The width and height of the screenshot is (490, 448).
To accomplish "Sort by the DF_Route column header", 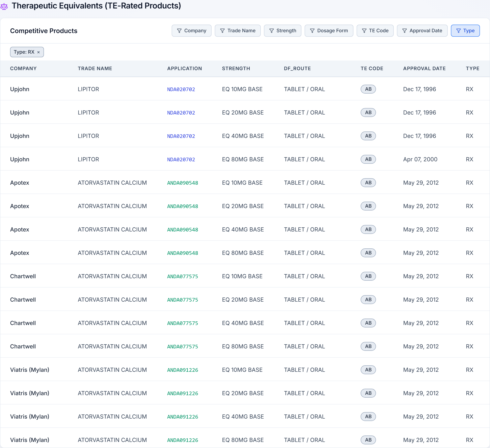I will [x=297, y=69].
